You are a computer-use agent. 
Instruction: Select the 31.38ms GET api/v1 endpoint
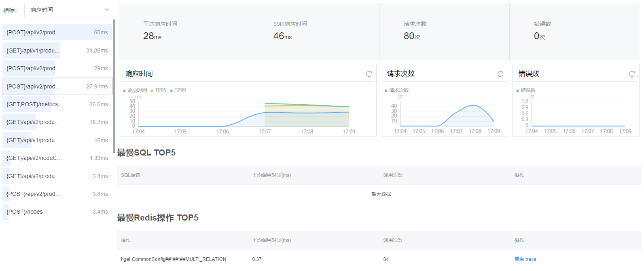(x=57, y=50)
